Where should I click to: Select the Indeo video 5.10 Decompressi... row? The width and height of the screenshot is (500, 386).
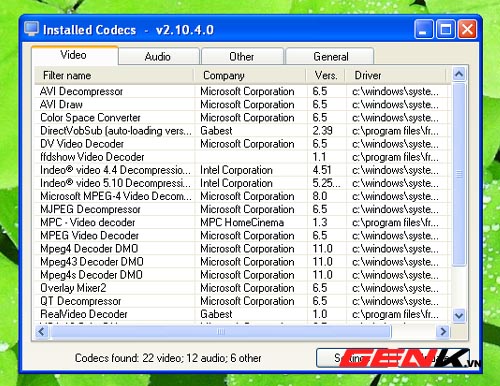point(243,183)
